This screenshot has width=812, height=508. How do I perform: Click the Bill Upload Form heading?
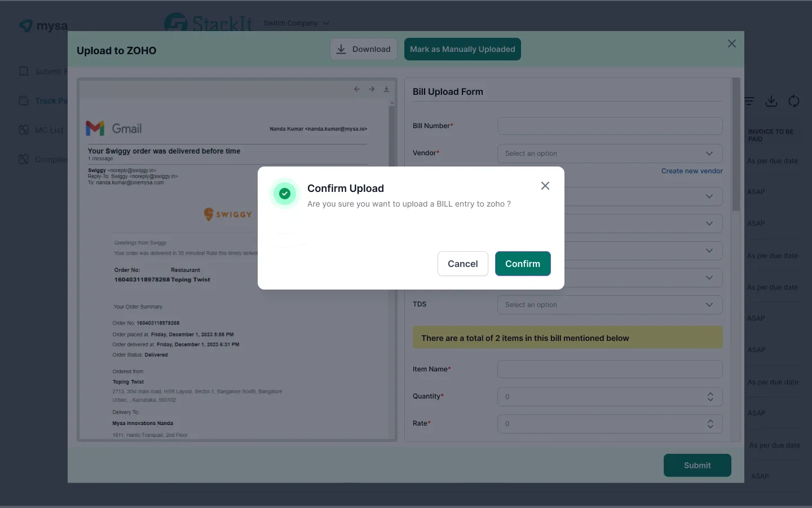[448, 91]
